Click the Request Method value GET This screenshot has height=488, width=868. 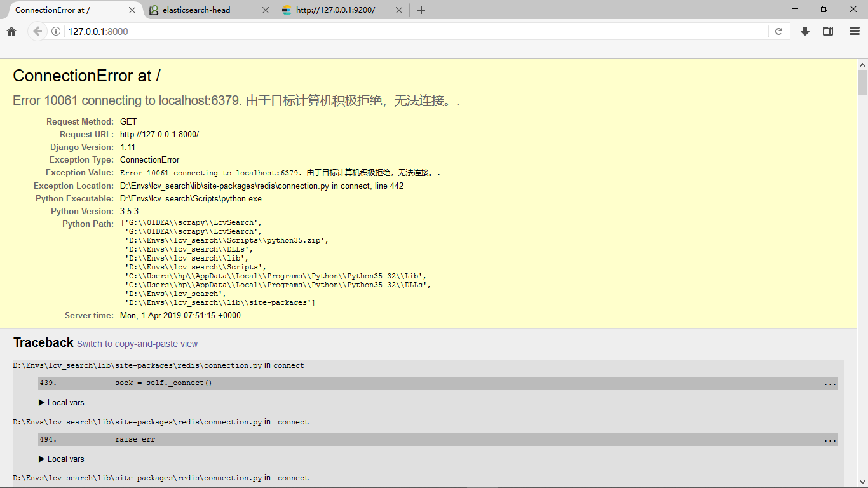[x=128, y=121]
